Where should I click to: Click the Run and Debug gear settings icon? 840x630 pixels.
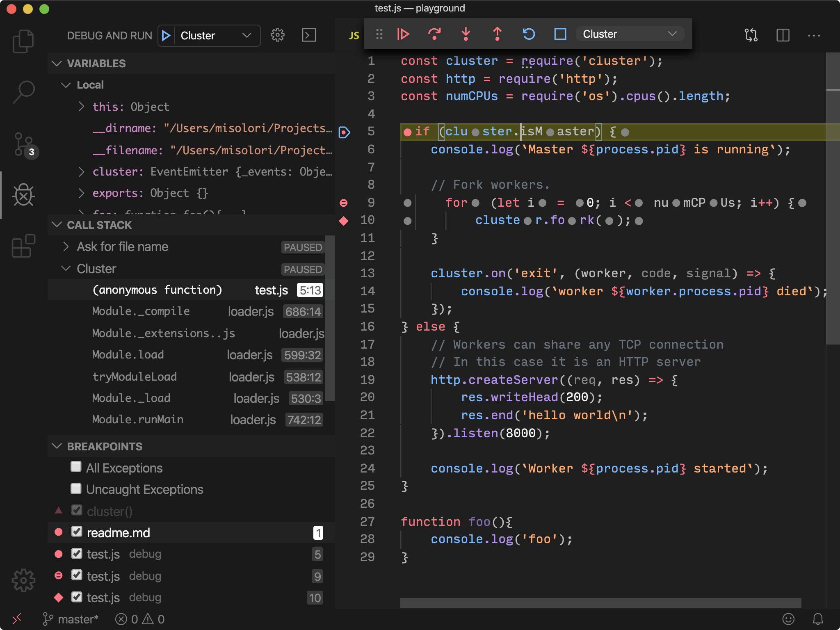click(x=277, y=34)
